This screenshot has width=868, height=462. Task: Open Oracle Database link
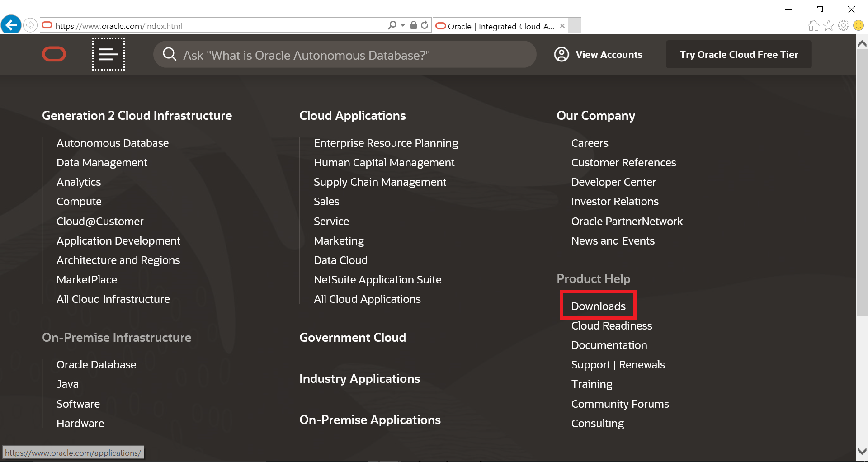(x=96, y=365)
